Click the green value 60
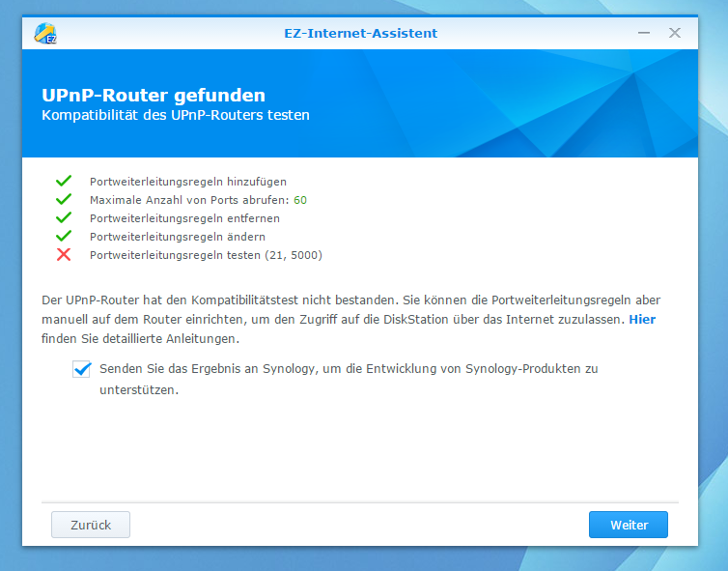Image resolution: width=728 pixels, height=571 pixels. 300,200
